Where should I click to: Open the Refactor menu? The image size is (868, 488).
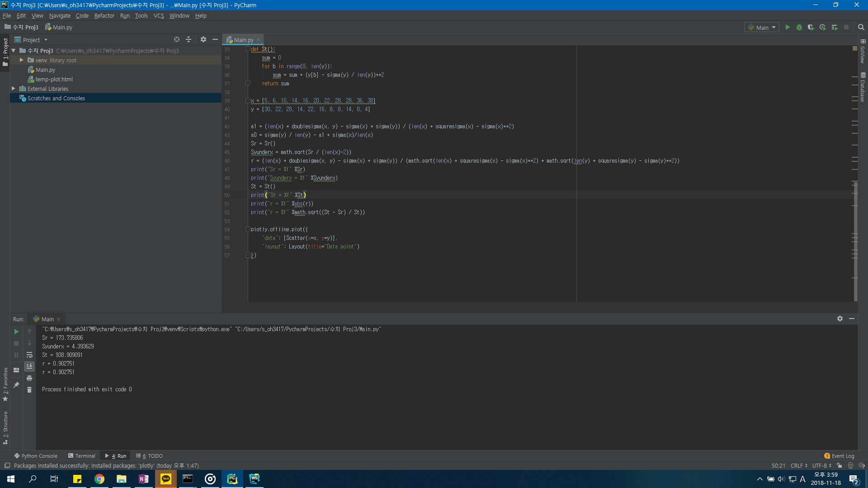pyautogui.click(x=104, y=16)
